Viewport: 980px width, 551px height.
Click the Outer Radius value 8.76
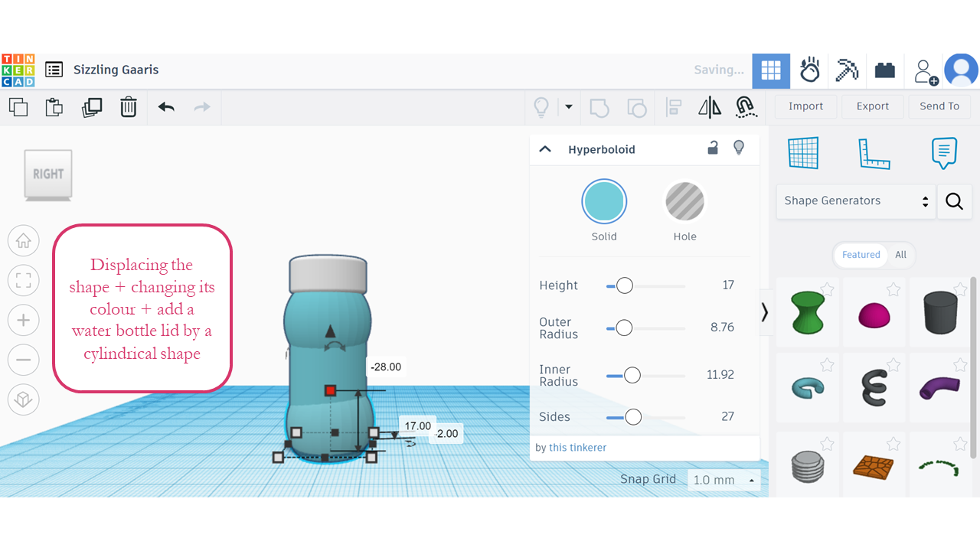click(722, 328)
